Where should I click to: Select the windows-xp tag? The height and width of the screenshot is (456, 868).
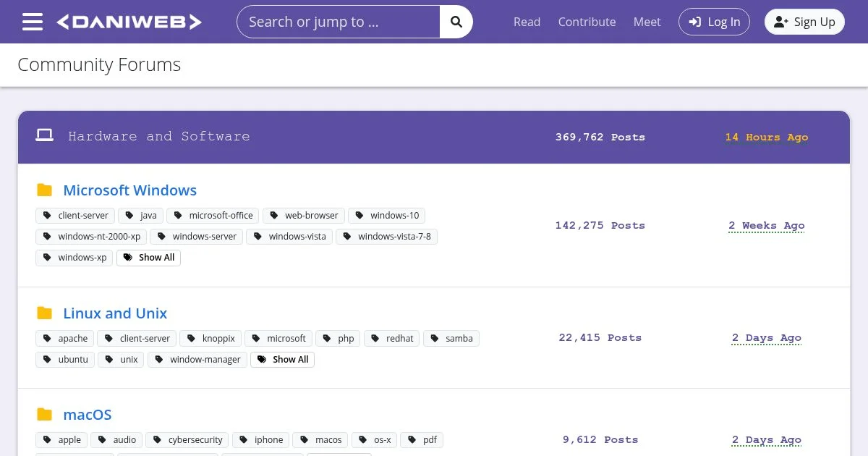74,258
